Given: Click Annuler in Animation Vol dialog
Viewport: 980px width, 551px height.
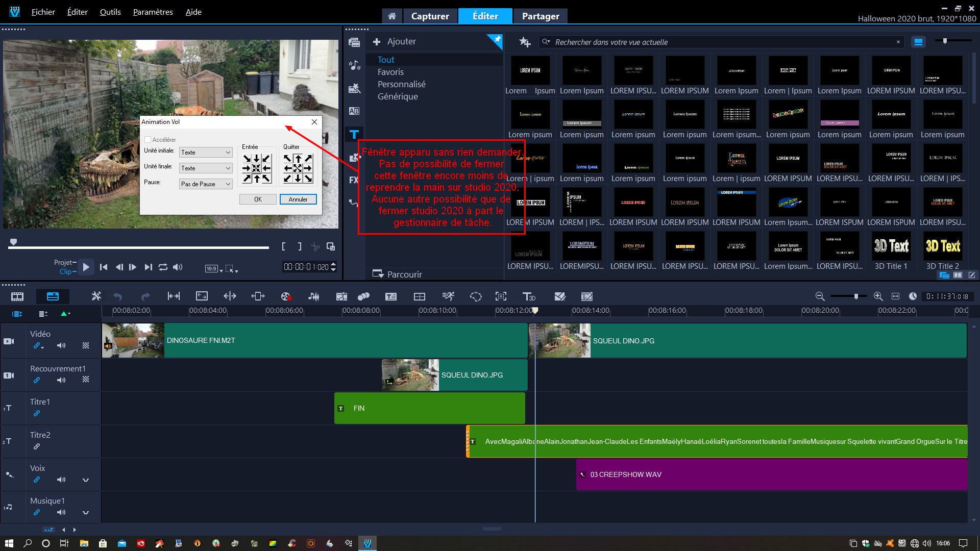Looking at the screenshot, I should pos(298,199).
